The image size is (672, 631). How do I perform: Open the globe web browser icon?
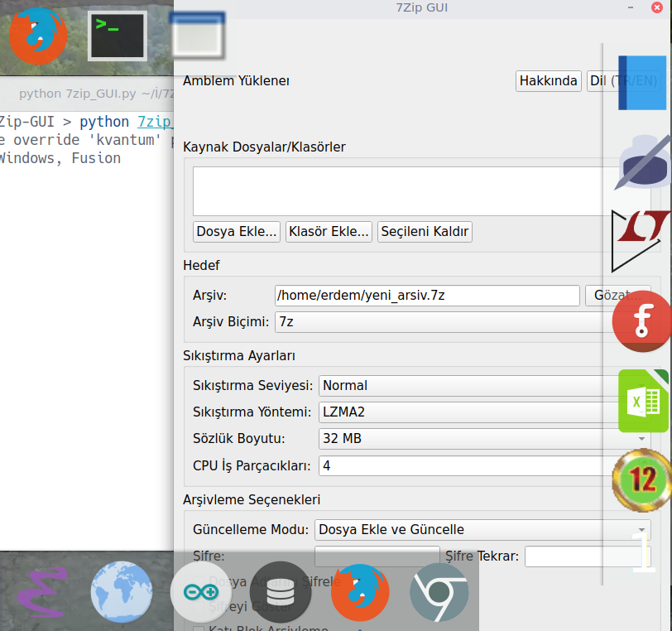[122, 591]
